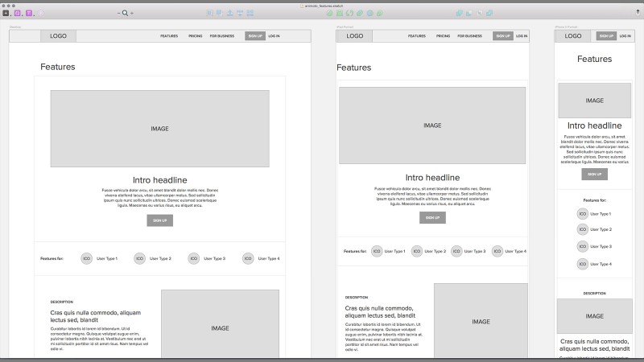Click PRICING nav item in iPad artboard
The height and width of the screenshot is (362, 644).
pos(444,36)
